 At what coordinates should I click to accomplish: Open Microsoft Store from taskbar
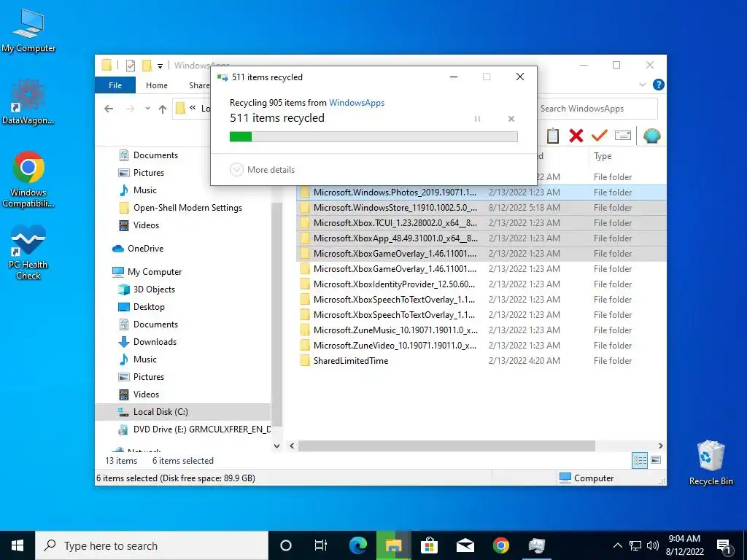click(x=429, y=545)
